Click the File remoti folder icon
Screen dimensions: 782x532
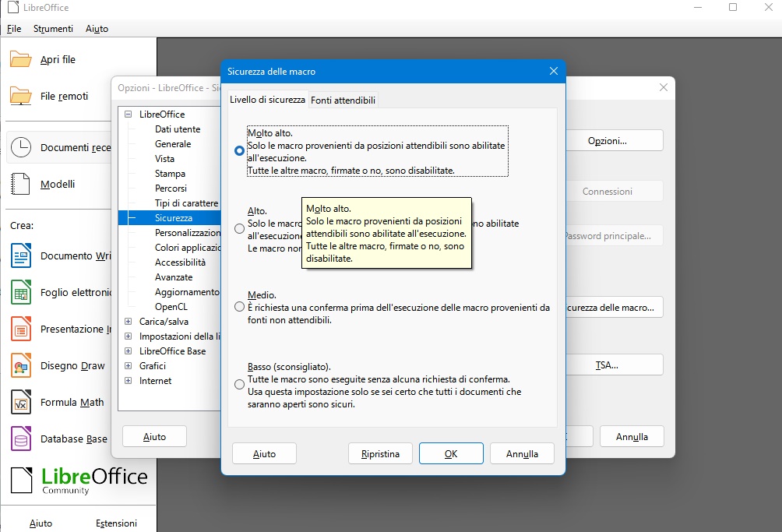tap(21, 96)
